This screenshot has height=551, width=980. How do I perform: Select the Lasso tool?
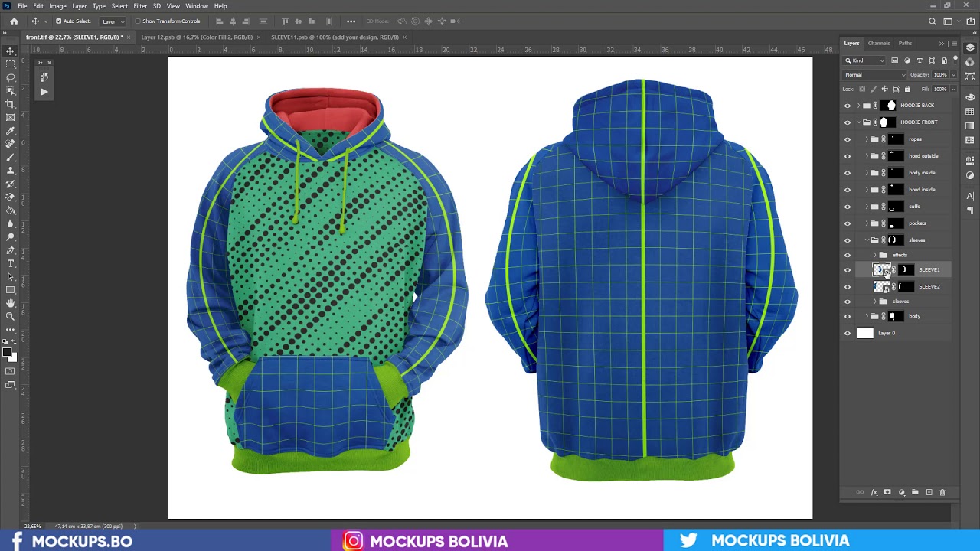[10, 77]
